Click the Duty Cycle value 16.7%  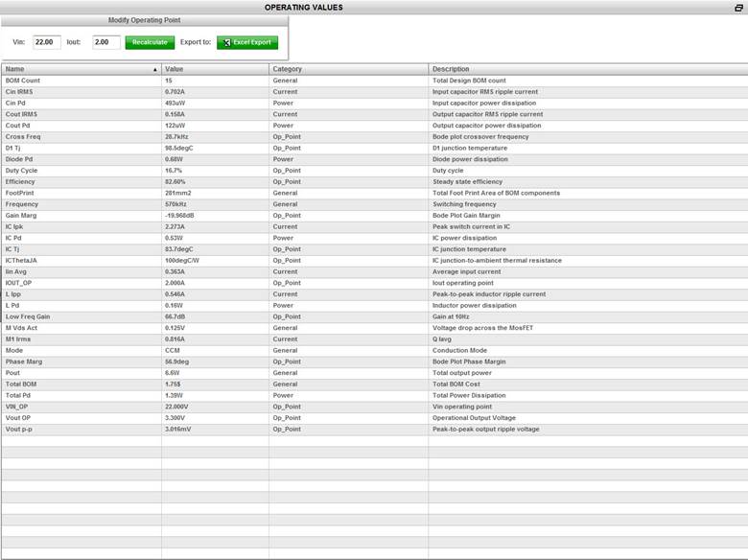[x=175, y=171]
